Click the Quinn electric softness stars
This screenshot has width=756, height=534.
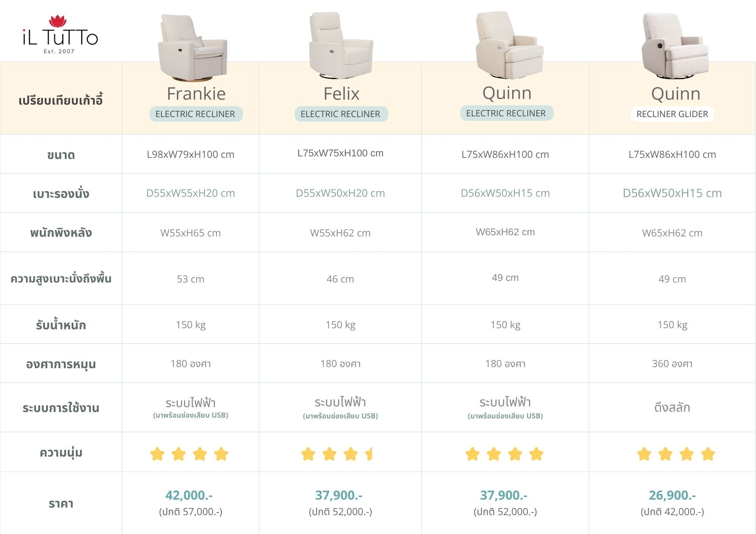[504, 454]
